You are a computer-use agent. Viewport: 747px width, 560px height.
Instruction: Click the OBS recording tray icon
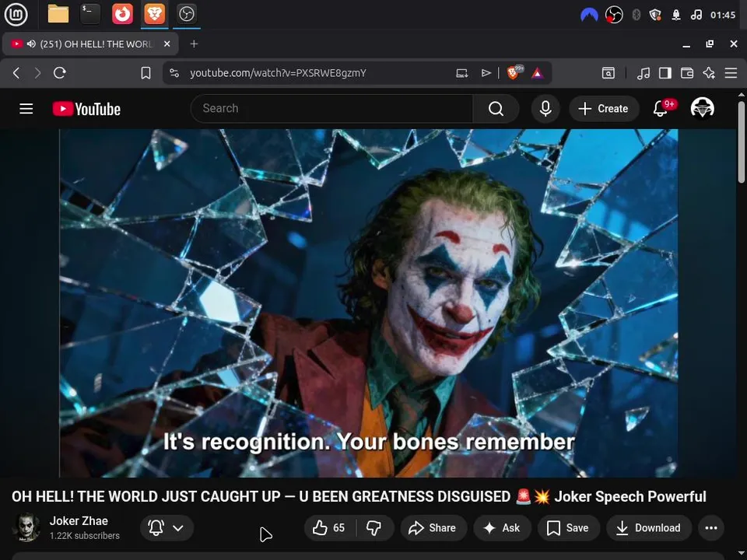614,15
